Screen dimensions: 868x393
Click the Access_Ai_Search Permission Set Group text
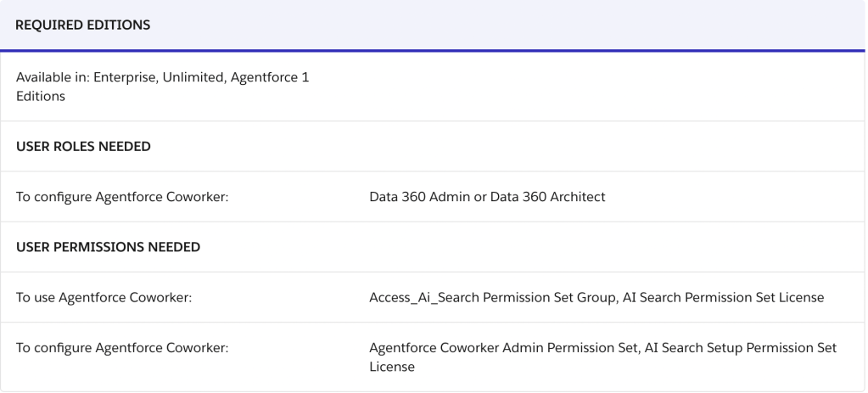(492, 297)
